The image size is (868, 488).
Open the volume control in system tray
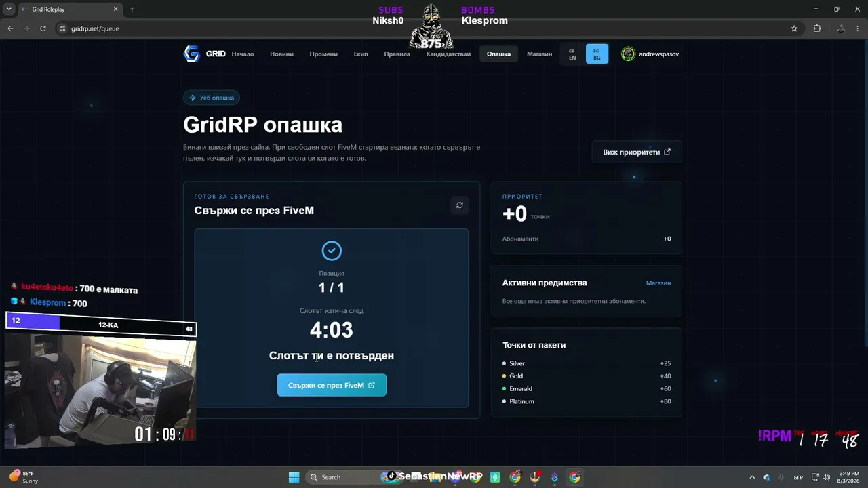coord(827,477)
